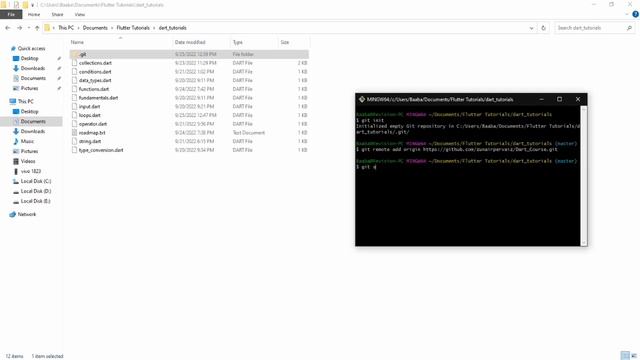Sort files by the Type column

(x=238, y=42)
